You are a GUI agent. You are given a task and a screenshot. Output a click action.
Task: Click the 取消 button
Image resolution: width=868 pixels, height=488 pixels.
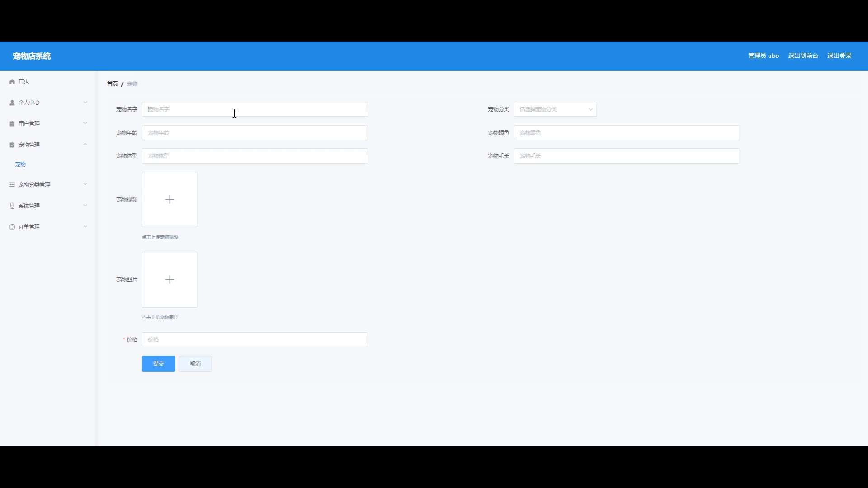click(x=195, y=364)
